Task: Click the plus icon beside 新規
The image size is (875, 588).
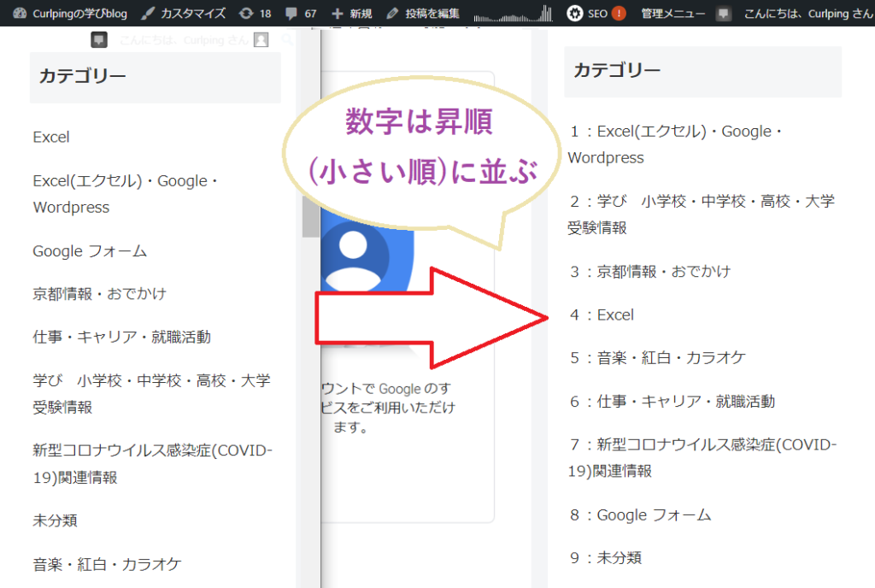Action: [x=337, y=13]
